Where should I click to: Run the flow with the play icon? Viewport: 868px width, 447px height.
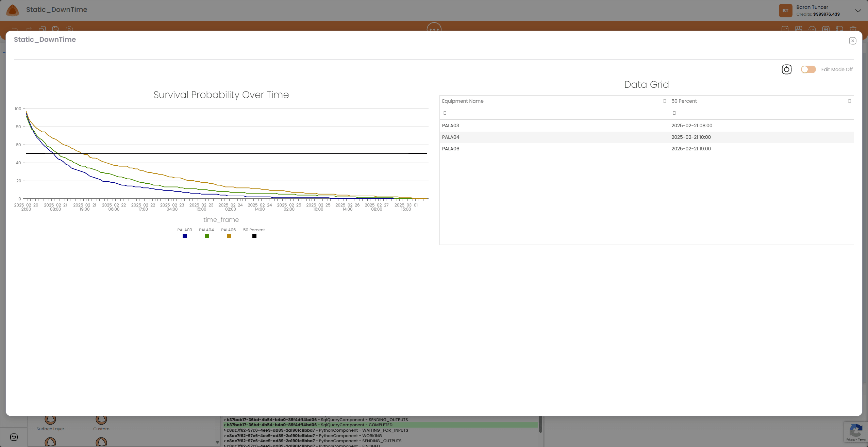coord(69,29)
